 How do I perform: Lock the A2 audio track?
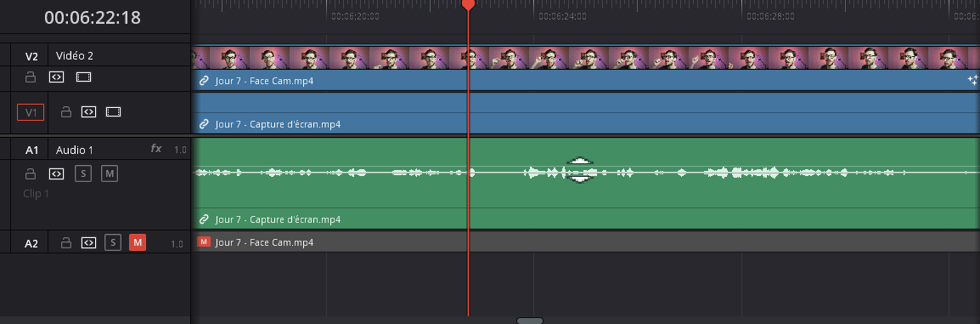click(x=65, y=242)
